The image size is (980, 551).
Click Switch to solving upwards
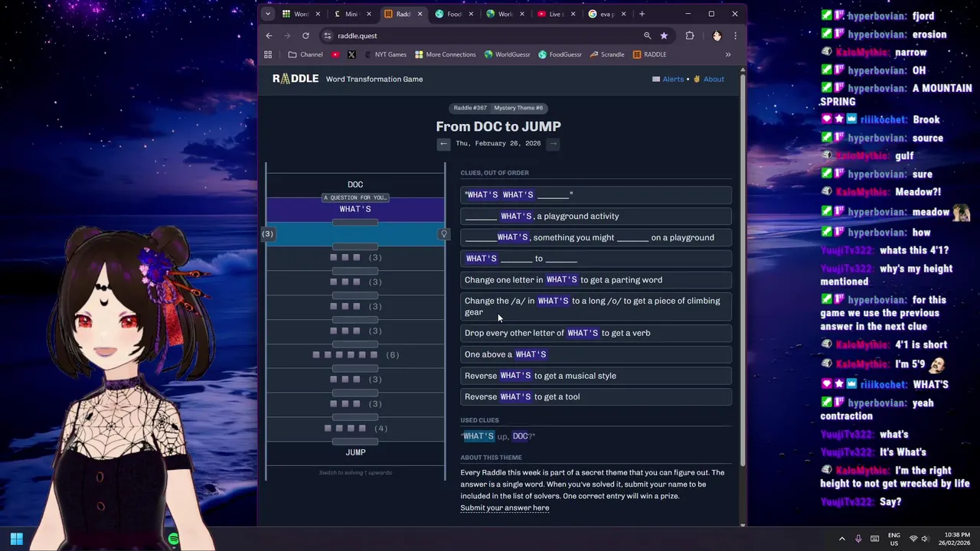(355, 472)
